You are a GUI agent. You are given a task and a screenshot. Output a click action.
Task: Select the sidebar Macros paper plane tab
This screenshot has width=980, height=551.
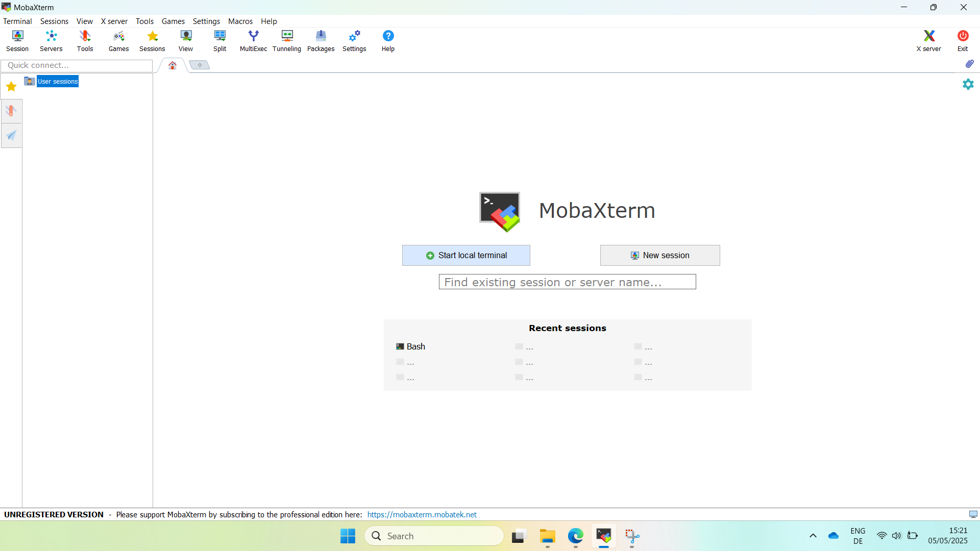(x=11, y=135)
